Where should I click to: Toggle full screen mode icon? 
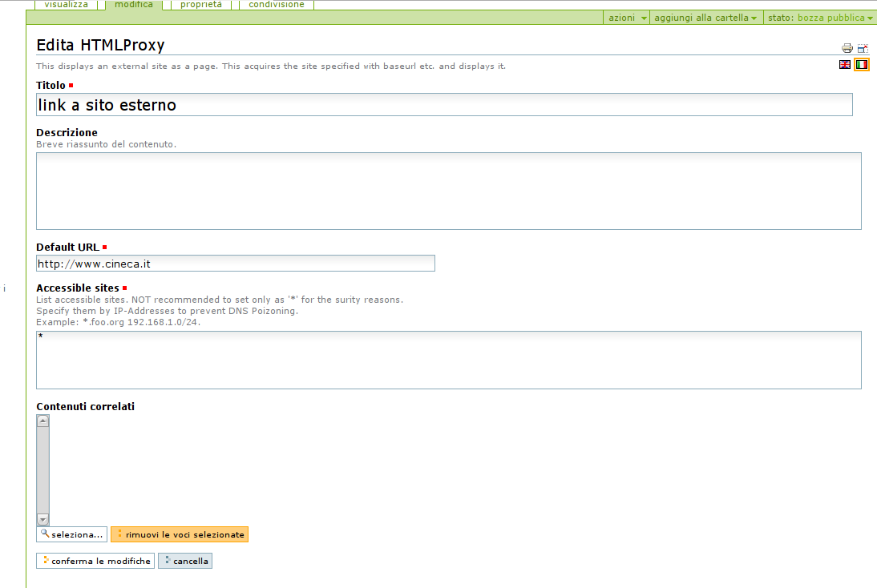click(863, 48)
